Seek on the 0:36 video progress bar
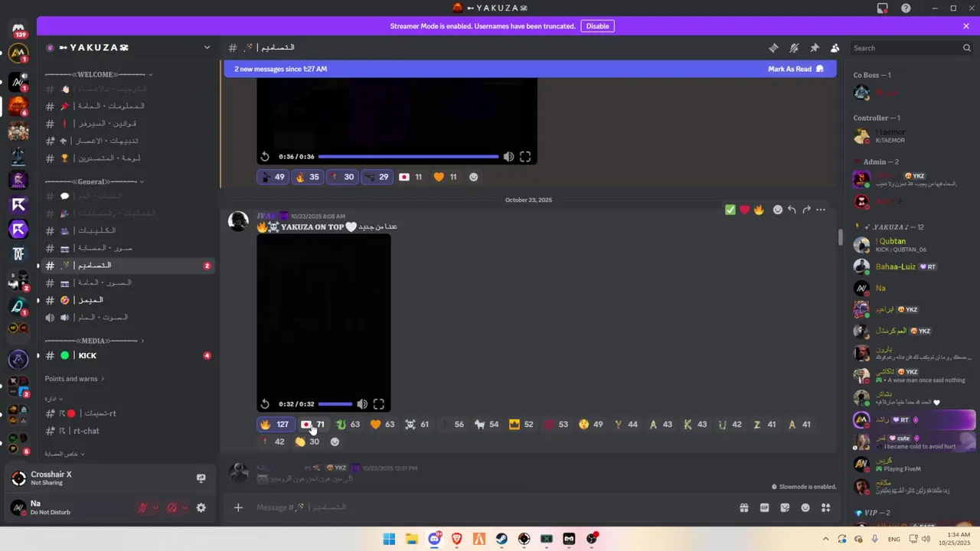The image size is (980, 551). tap(408, 157)
